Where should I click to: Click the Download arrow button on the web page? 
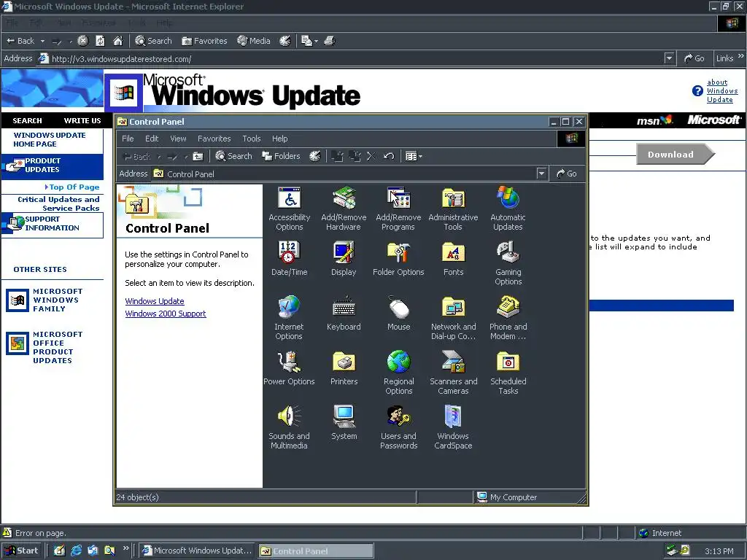[675, 155]
